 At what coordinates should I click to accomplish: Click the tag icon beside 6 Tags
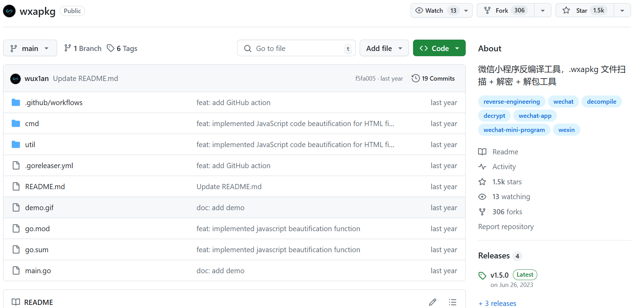click(x=110, y=48)
